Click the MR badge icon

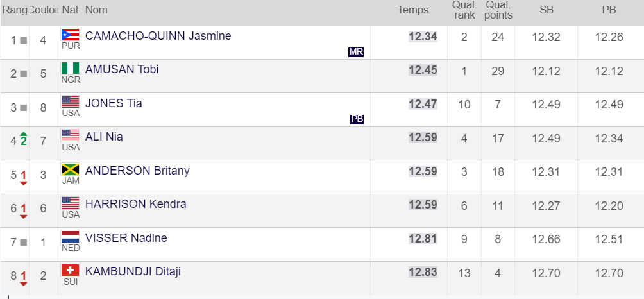(x=356, y=52)
